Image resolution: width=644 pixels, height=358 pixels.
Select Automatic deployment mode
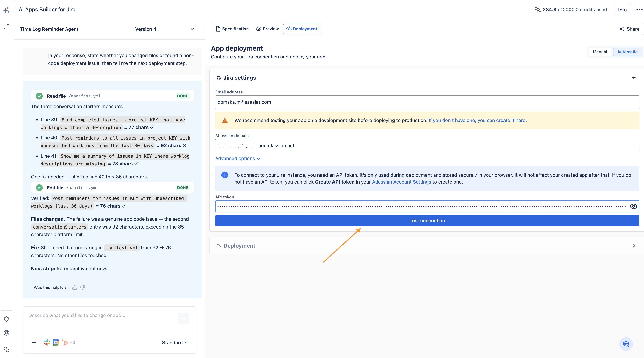click(627, 52)
